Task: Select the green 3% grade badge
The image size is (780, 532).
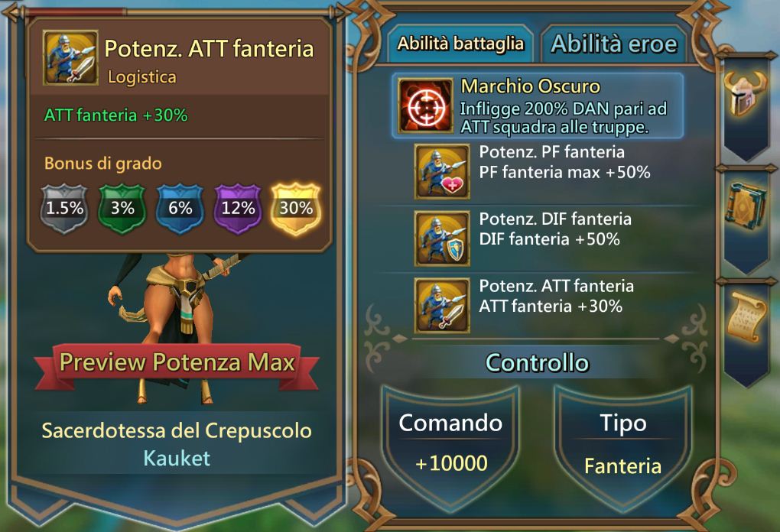Action: 122,208
